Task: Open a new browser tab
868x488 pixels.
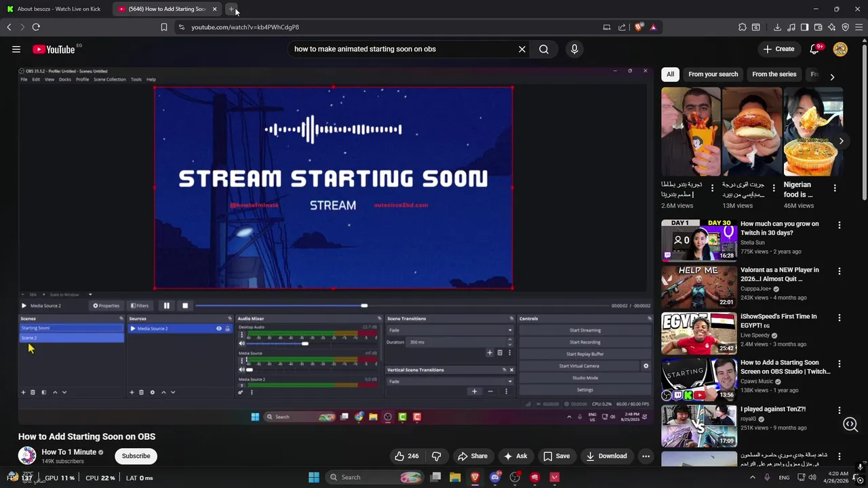Action: [231, 9]
